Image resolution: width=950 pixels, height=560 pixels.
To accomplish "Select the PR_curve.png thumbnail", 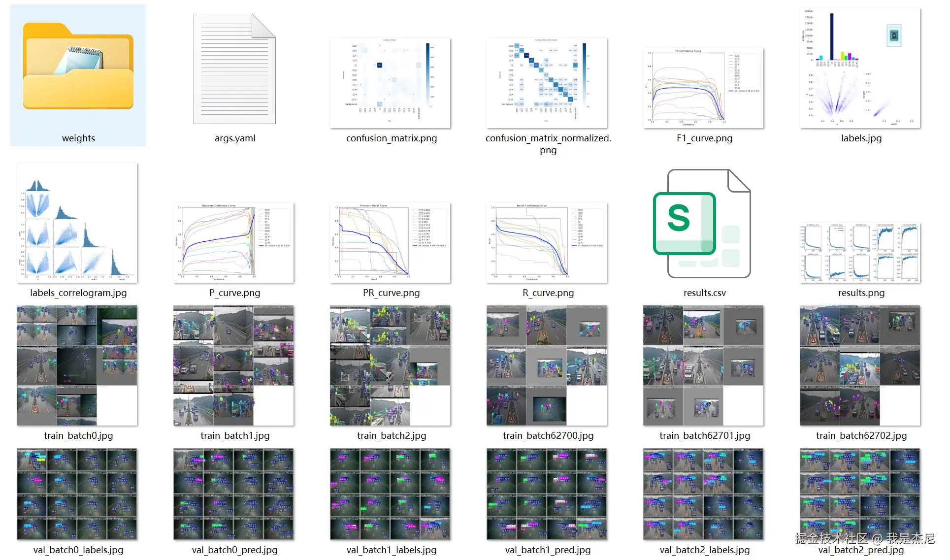I will pyautogui.click(x=390, y=242).
